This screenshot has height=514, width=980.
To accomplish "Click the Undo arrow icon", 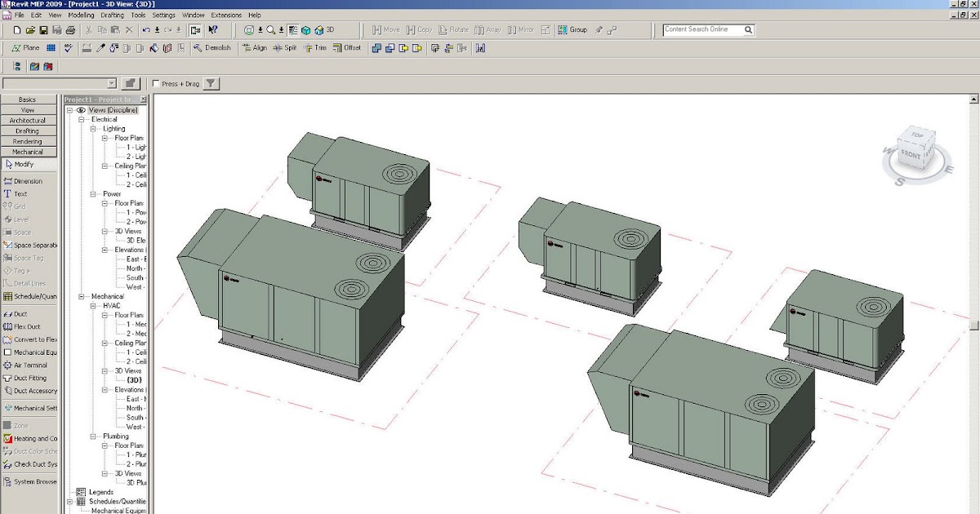I will [145, 30].
